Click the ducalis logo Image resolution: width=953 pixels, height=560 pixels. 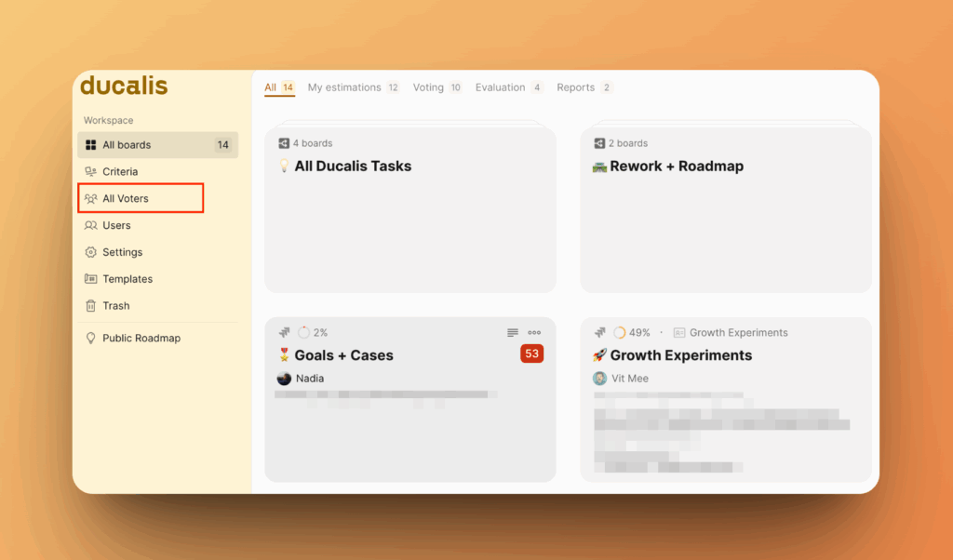pyautogui.click(x=124, y=87)
